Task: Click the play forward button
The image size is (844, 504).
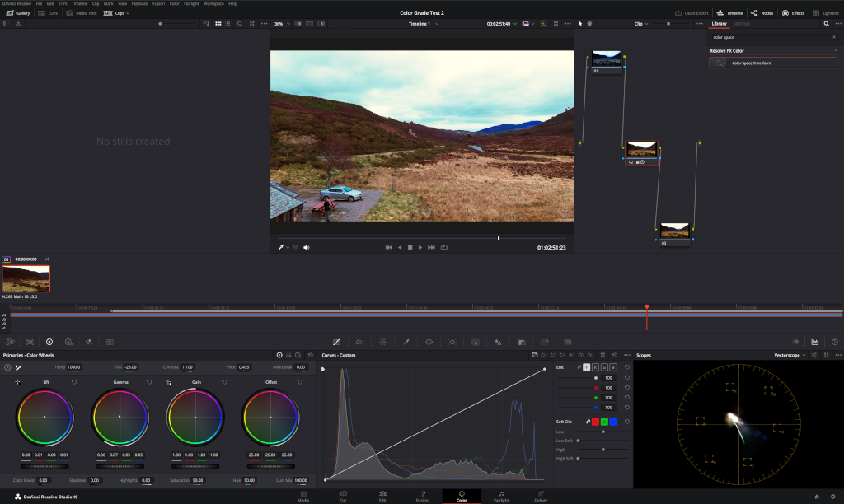Action: pos(420,247)
